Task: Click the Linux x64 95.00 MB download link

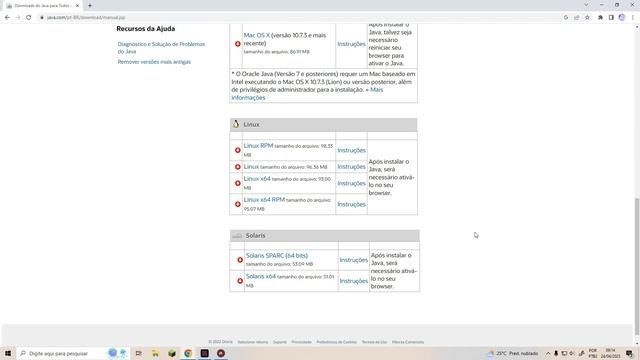Action: (257, 179)
